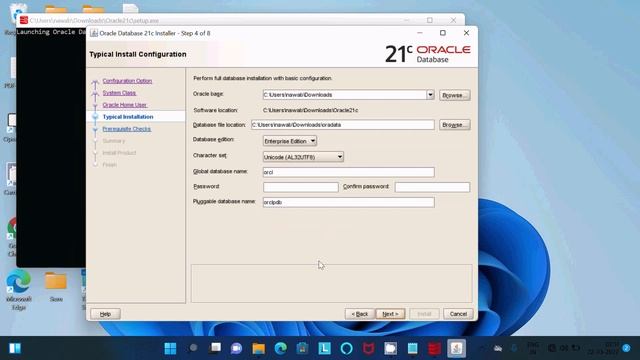Viewport: 640px width, 360px height.
Task: Click the setup.exe console window title bar
Action: click(x=241, y=20)
